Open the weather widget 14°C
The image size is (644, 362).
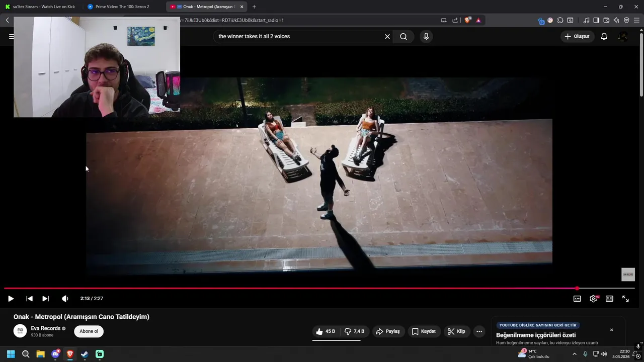coord(533,354)
